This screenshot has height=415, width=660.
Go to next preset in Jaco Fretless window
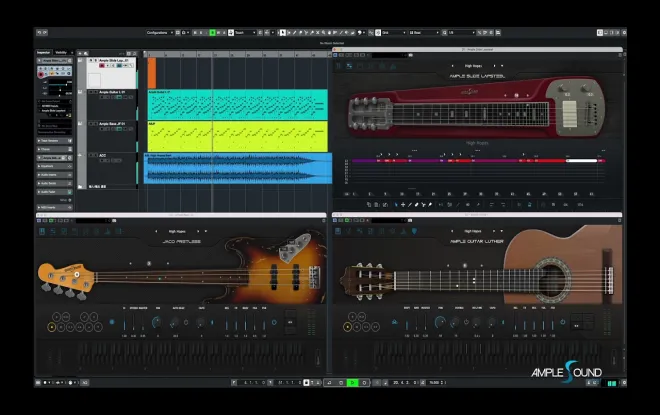198,231
